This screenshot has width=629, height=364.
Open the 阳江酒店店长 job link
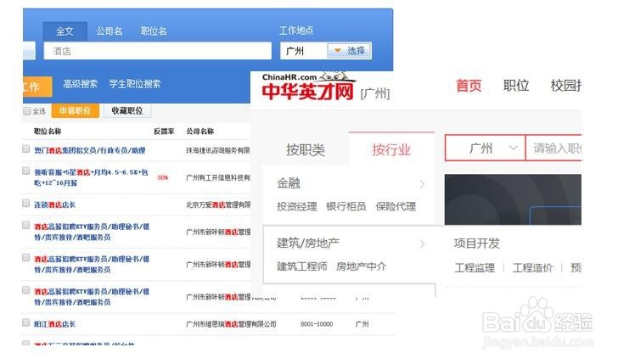[54, 324]
